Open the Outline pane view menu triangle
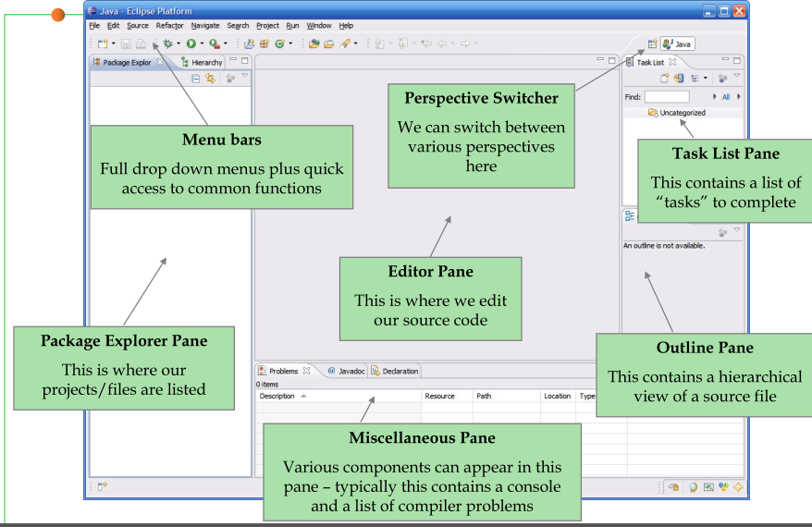Image resolution: width=812 pixels, height=527 pixels. pos(737,230)
